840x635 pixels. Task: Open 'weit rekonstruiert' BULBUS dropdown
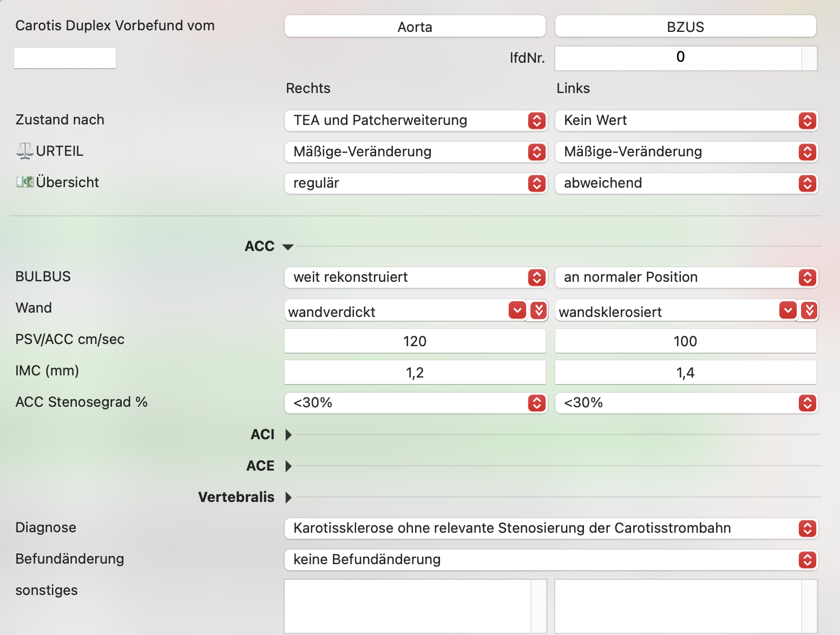416,277
